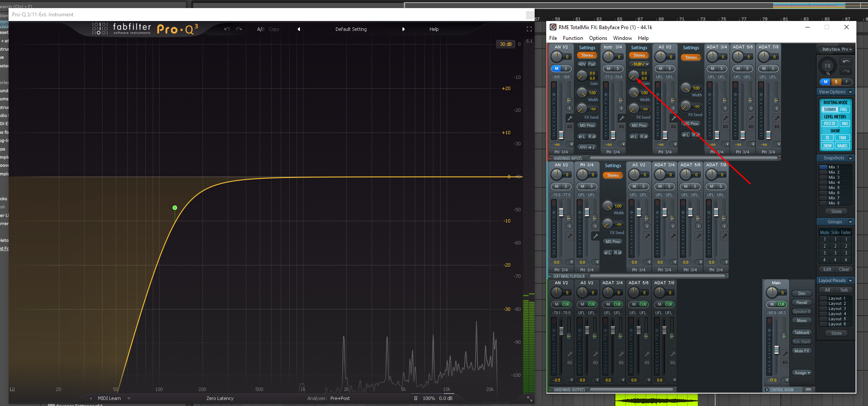Collapse the Snapshots panel
Viewport: 868px width, 406px height.
point(850,158)
